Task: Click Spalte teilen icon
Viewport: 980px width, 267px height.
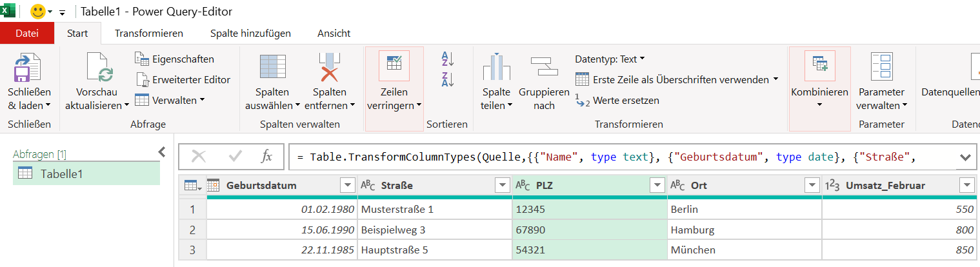Action: 496,68
